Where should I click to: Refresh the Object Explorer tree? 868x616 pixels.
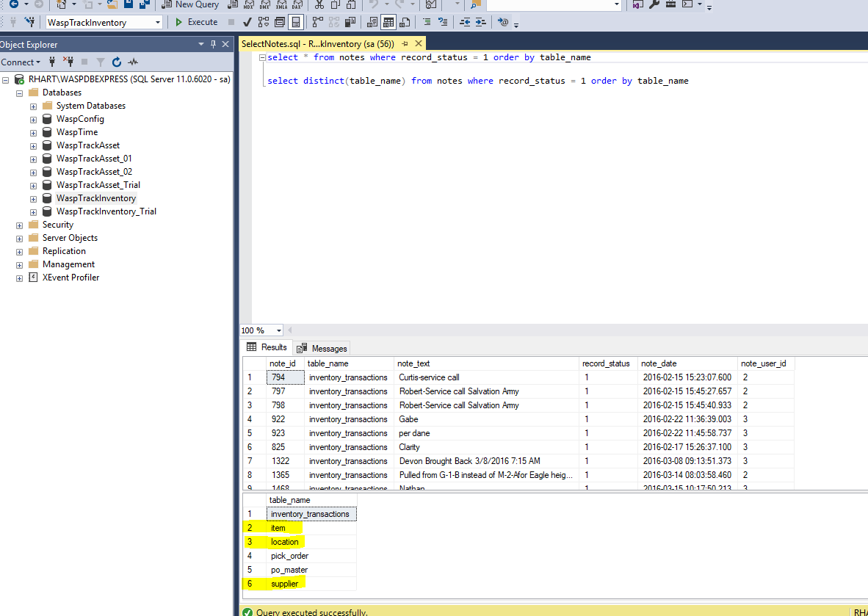(116, 62)
